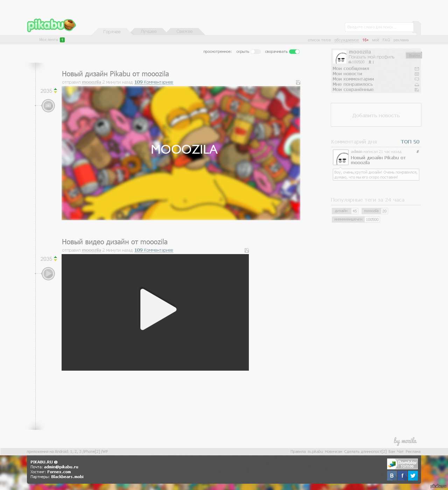The width and height of the screenshot is (448, 490).
Task: Click the floppy icon beside Мои сохранённые
Action: [x=416, y=90]
